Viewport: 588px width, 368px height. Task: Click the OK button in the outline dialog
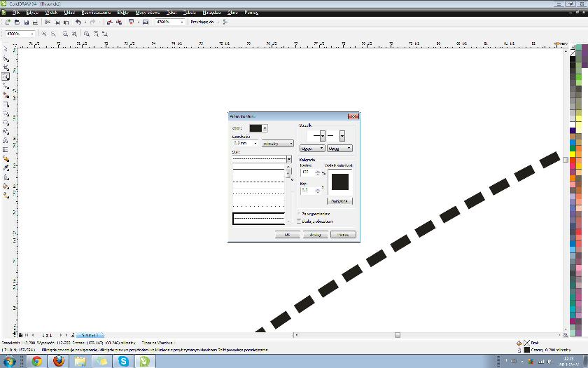pyautogui.click(x=287, y=235)
